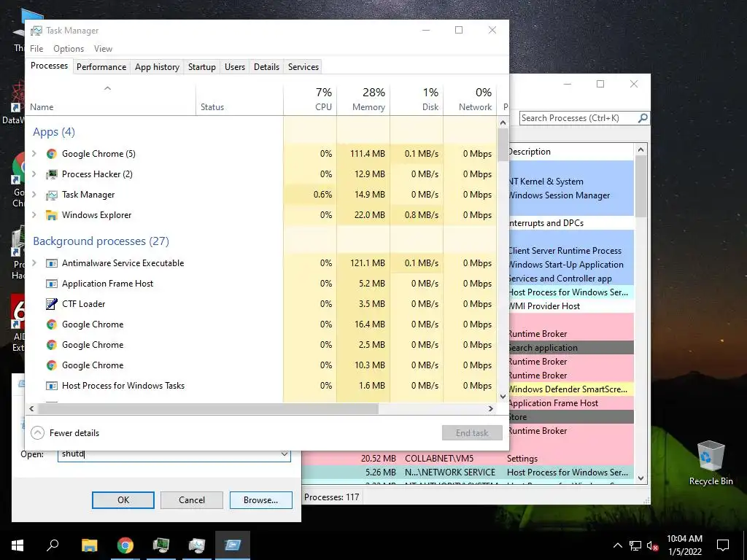Click the Process Hacker (2) row icon
The image size is (747, 560).
52,174
